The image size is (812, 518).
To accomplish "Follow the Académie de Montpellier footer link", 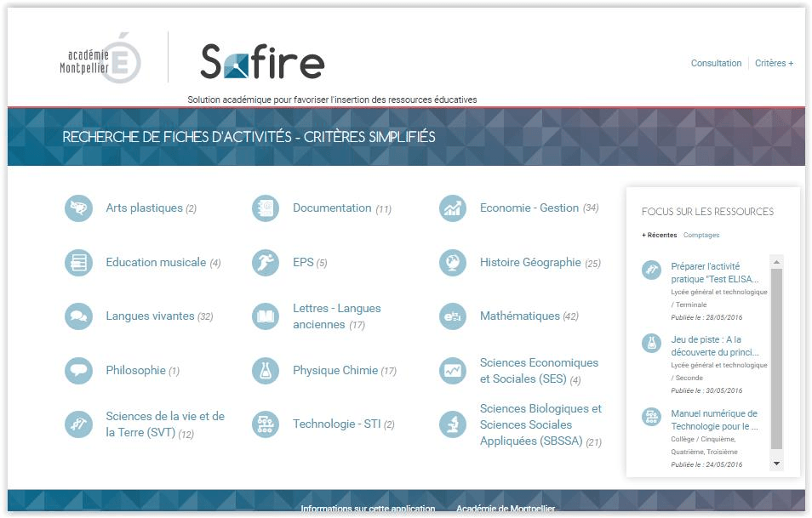I will 506,509.
